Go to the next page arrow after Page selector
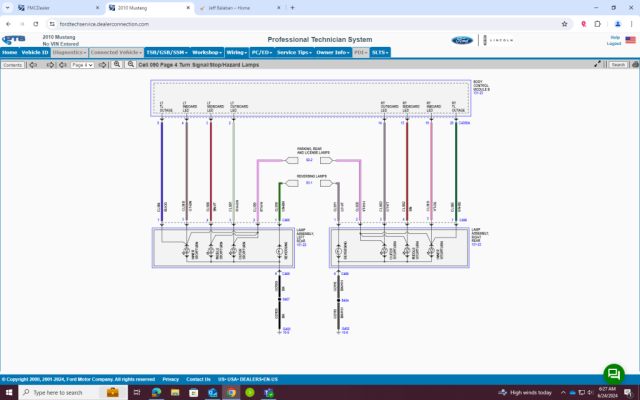This screenshot has width=640, height=400. [x=102, y=65]
